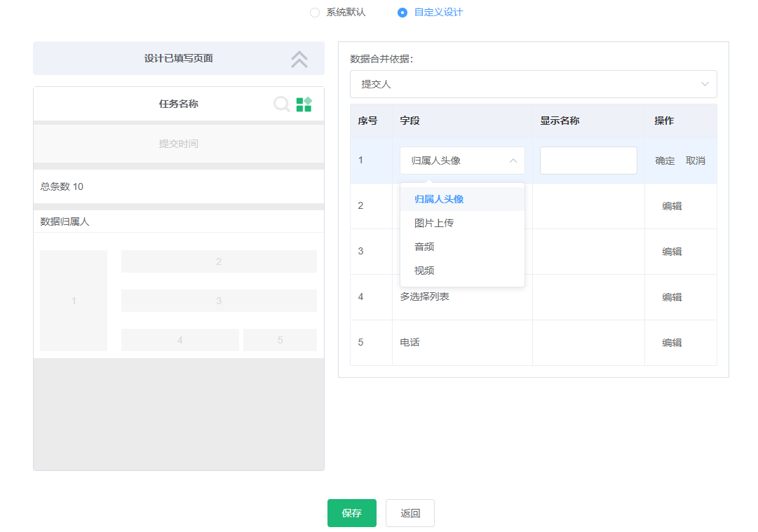
Task: Click the 任务名称 title text
Action: [178, 104]
